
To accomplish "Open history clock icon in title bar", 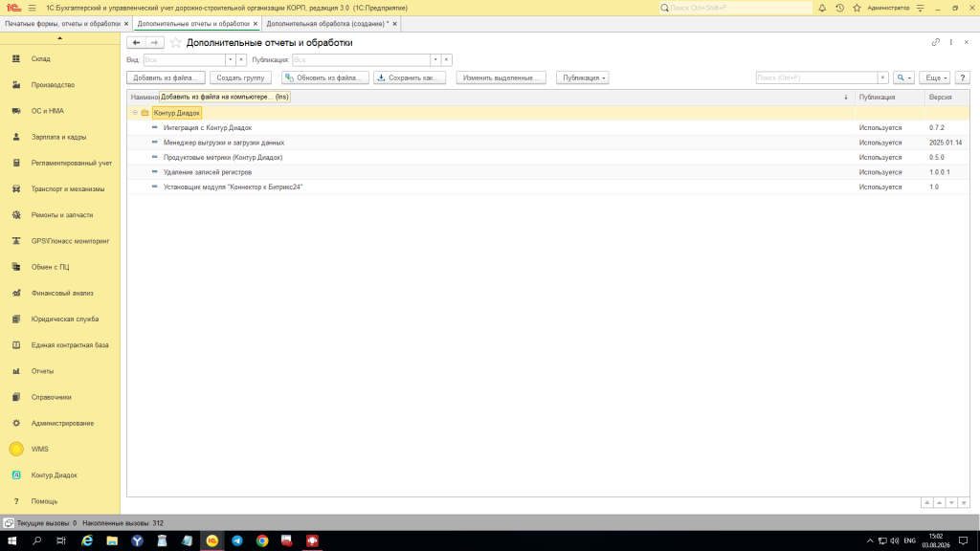I will coord(839,8).
